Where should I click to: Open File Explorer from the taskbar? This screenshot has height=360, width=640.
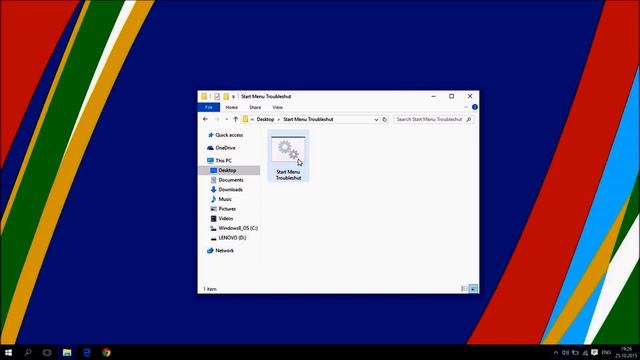point(67,352)
